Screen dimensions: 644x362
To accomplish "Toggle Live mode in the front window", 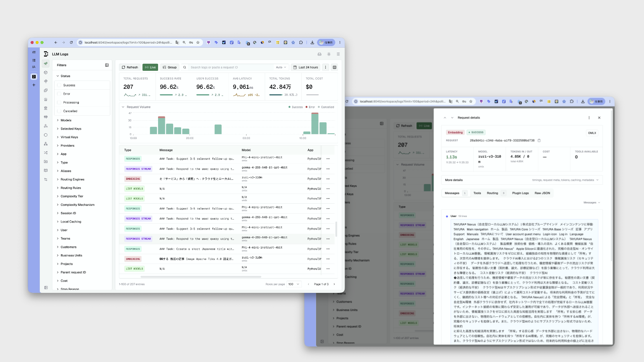I will click(x=150, y=67).
